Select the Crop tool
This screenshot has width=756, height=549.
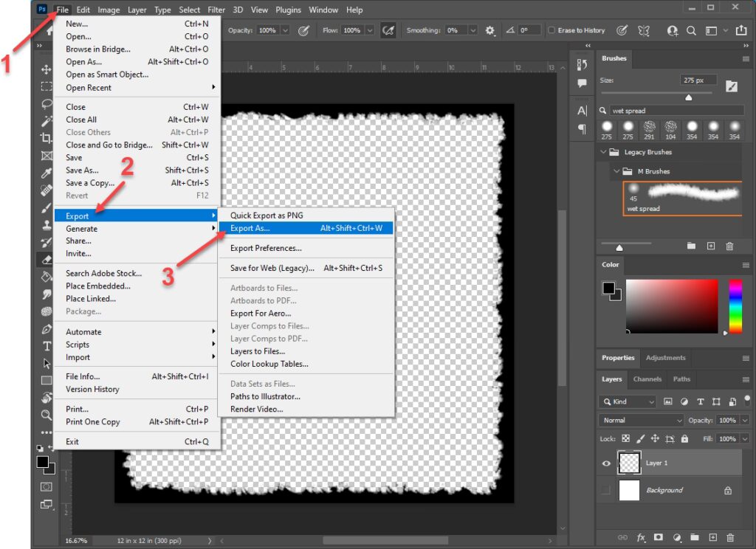click(x=47, y=138)
